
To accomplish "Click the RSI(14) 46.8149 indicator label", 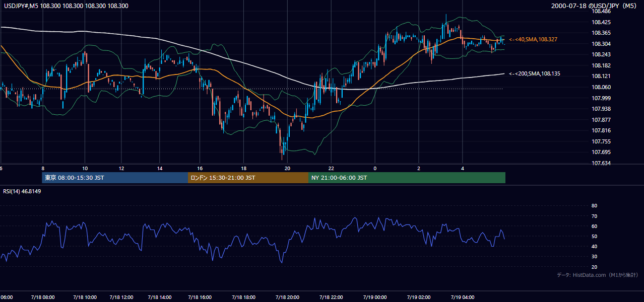I will pos(22,191).
